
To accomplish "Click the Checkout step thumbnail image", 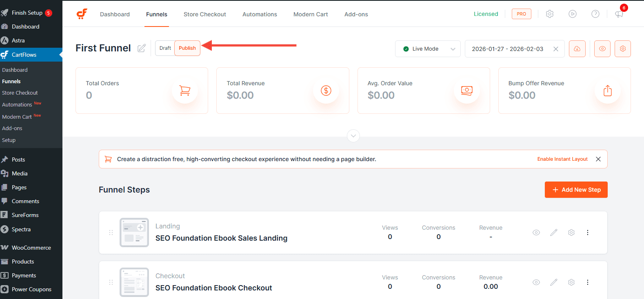I will pos(134,282).
